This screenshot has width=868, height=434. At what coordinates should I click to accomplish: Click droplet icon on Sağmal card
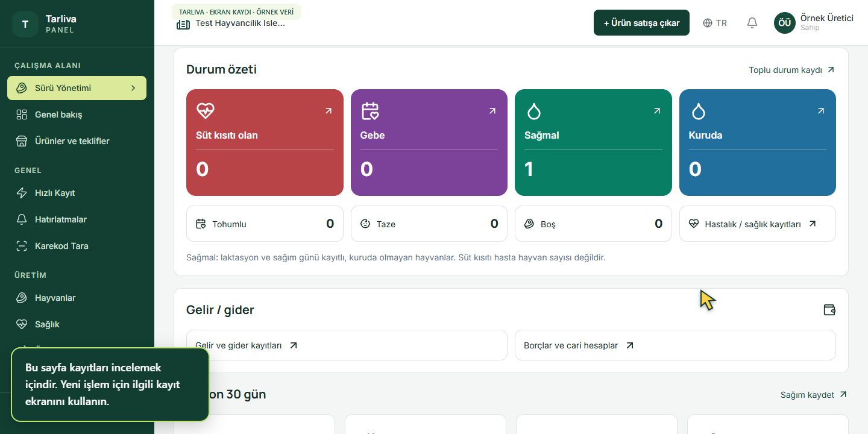click(534, 111)
